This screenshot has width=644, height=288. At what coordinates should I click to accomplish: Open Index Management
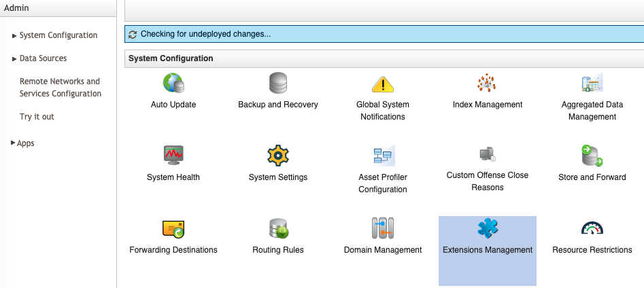487,84
